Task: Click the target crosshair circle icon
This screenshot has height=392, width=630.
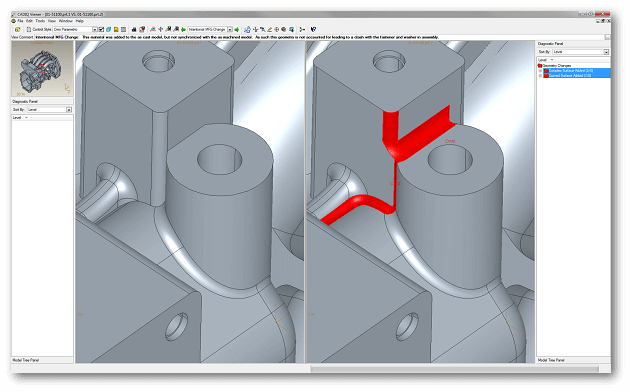Action: pos(277,29)
